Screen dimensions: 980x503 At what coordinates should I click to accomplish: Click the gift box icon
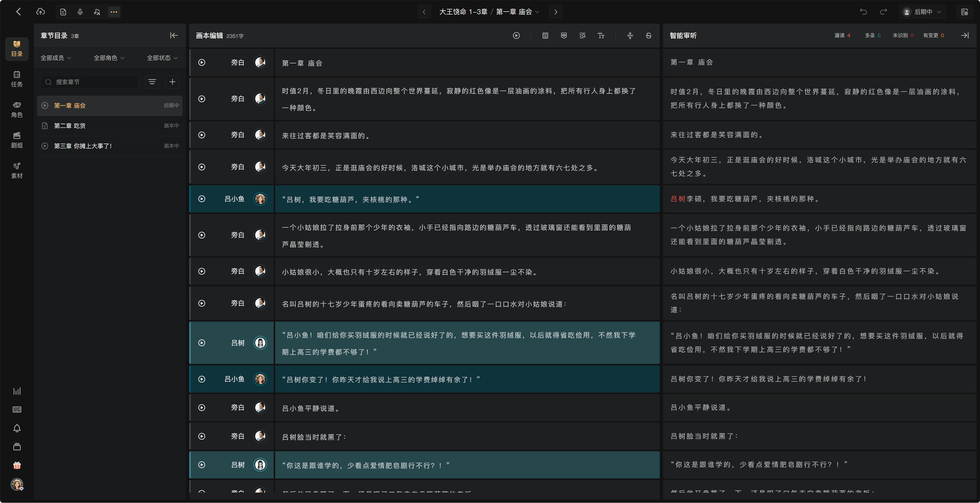tap(17, 465)
